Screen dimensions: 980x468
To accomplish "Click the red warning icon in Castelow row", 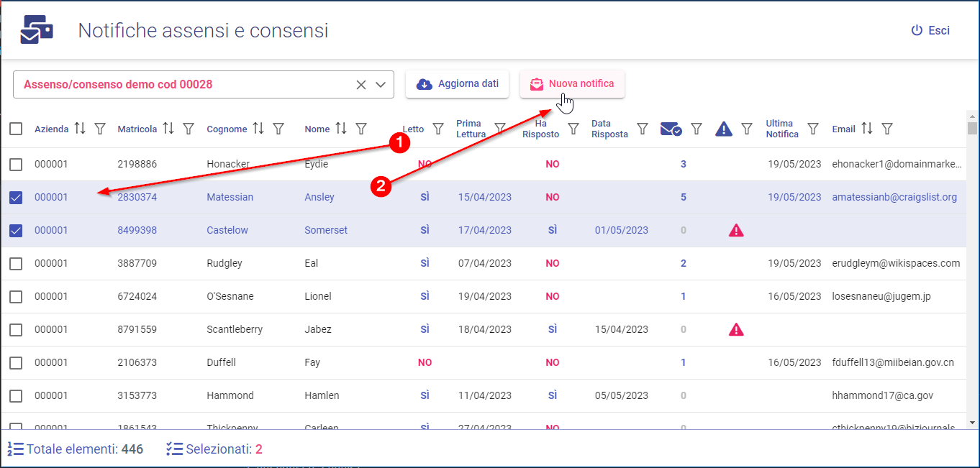I will [x=736, y=230].
